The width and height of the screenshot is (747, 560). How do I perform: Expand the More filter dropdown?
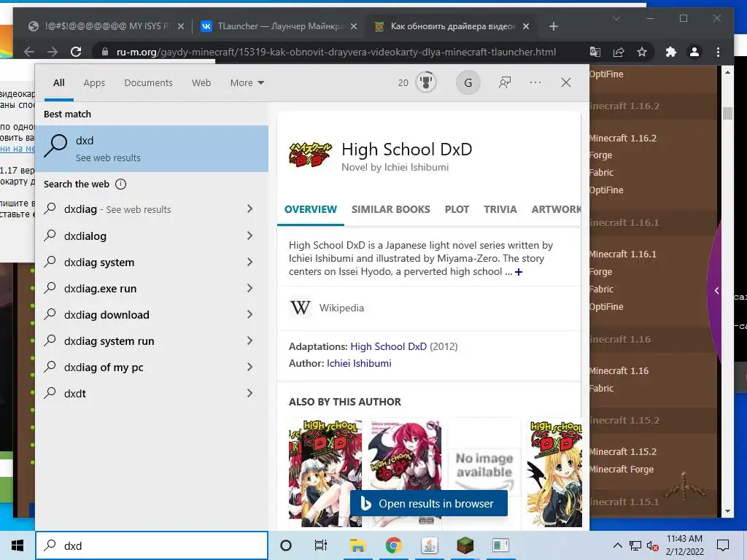click(x=247, y=83)
